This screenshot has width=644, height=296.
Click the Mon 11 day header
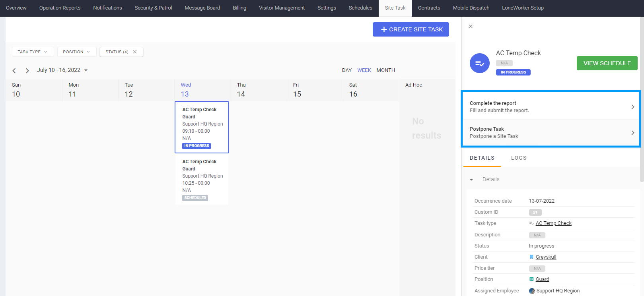pyautogui.click(x=90, y=90)
